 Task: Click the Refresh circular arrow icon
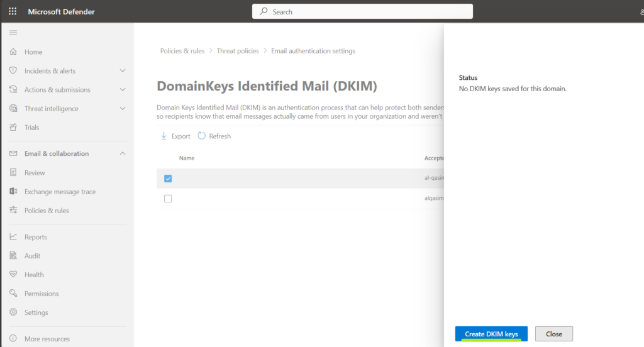tap(201, 136)
